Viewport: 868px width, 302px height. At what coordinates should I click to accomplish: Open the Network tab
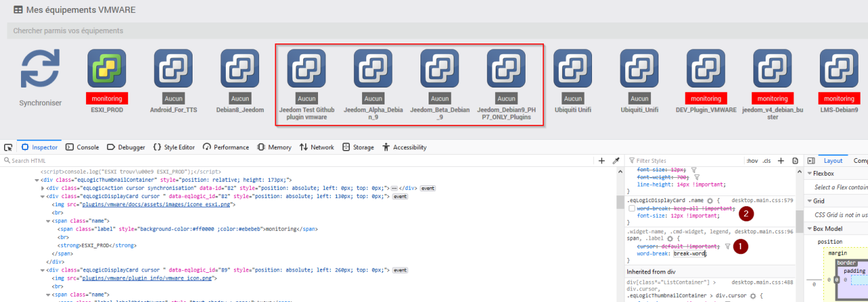pyautogui.click(x=317, y=147)
